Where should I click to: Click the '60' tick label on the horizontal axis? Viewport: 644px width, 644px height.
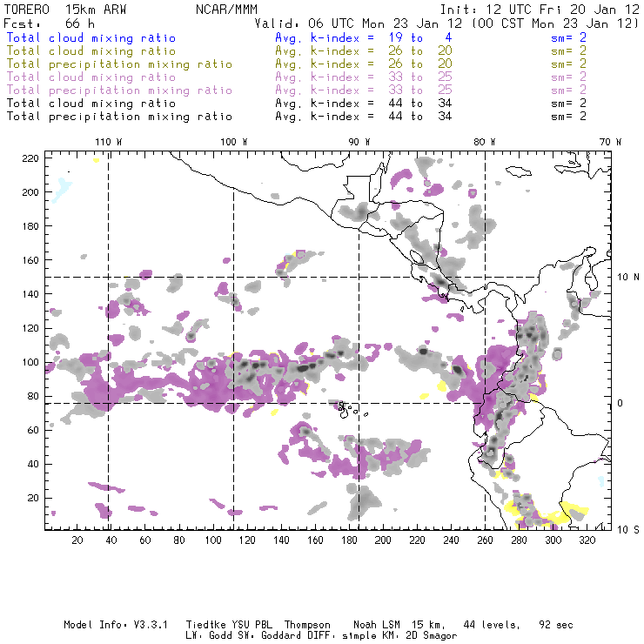point(145,540)
